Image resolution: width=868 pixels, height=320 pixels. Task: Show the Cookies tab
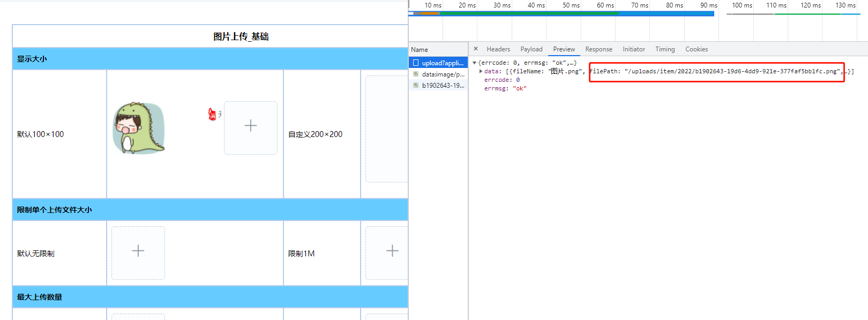697,49
